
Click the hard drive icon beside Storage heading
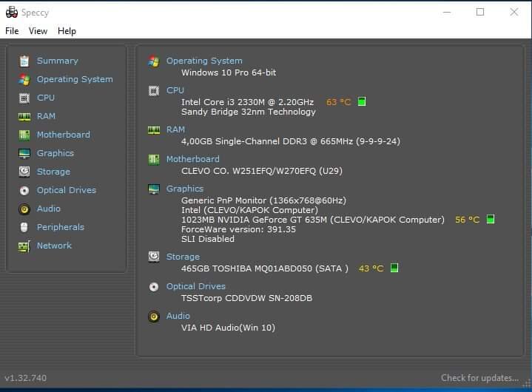tap(154, 257)
